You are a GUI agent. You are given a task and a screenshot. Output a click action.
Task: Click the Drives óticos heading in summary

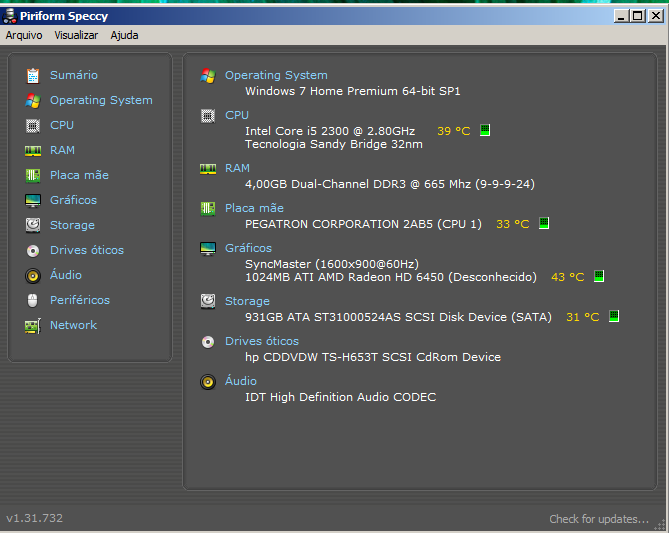pyautogui.click(x=262, y=341)
